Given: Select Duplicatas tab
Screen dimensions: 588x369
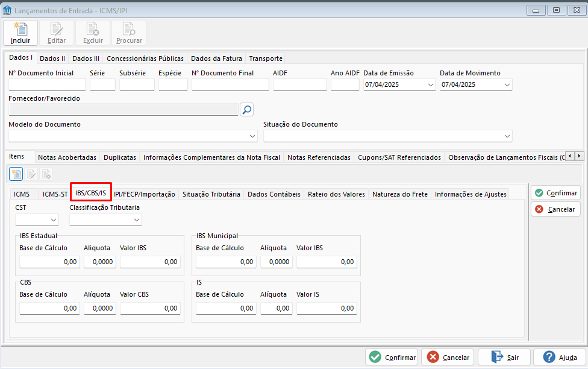Looking at the screenshot, I should point(120,157).
